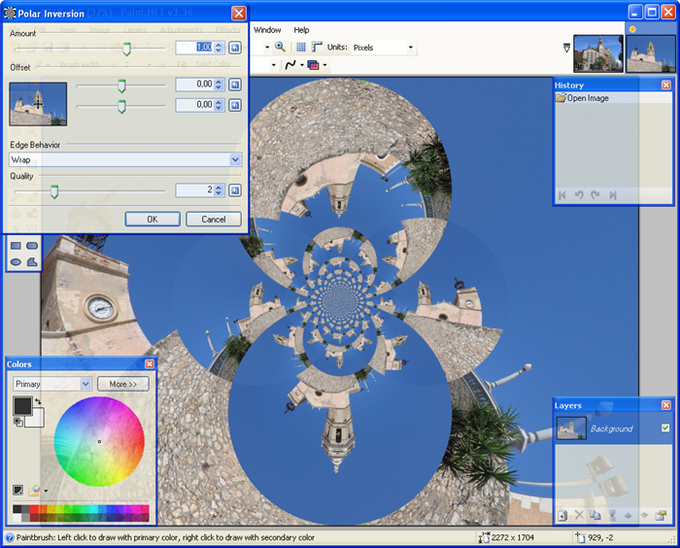Viewport: 680px width, 548px height.
Task: Select the Open Image history entry
Action: click(613, 98)
